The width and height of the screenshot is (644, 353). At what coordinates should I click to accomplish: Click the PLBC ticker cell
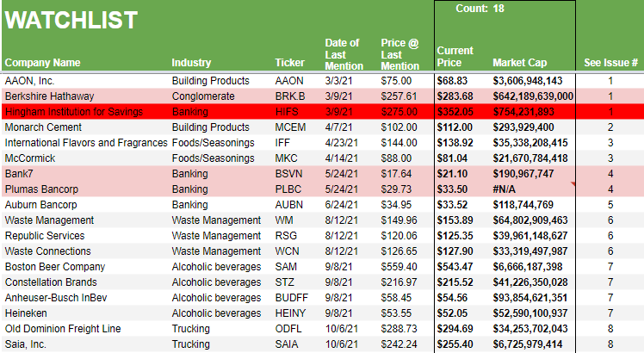click(288, 189)
